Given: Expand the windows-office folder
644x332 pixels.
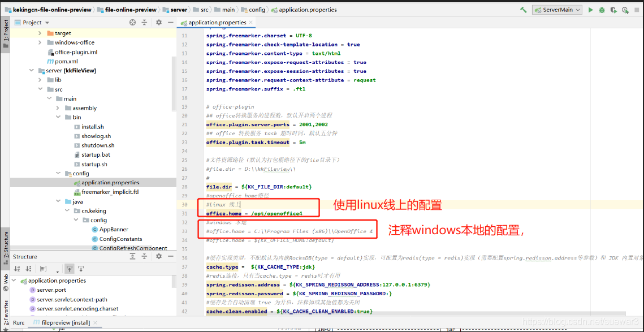Looking at the screenshot, I should [x=40, y=42].
